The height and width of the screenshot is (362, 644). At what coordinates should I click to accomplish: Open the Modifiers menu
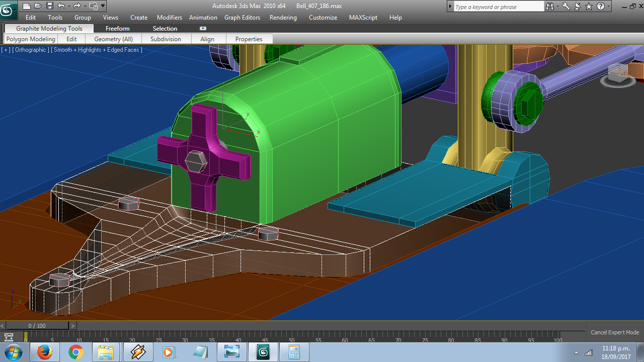point(170,18)
